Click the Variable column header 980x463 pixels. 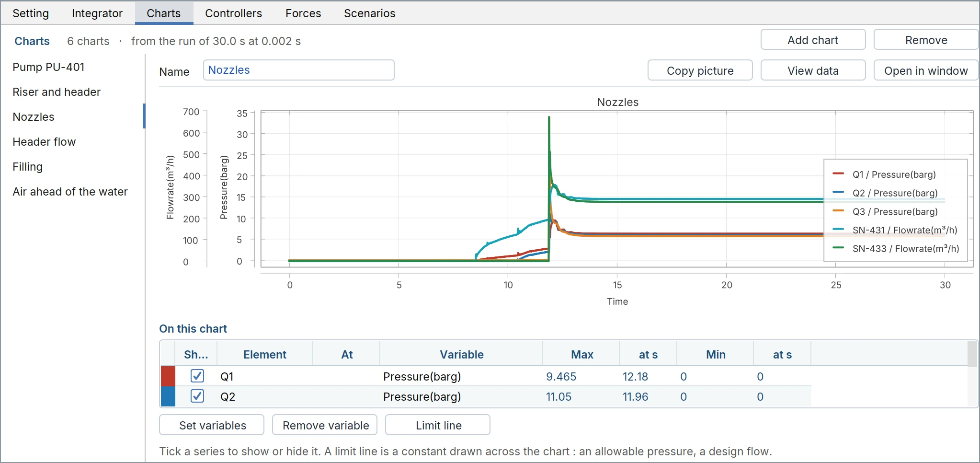coord(462,355)
